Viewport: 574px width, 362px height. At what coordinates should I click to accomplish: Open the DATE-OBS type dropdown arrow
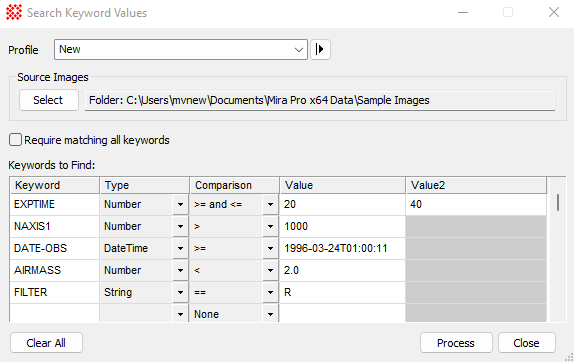click(x=180, y=249)
